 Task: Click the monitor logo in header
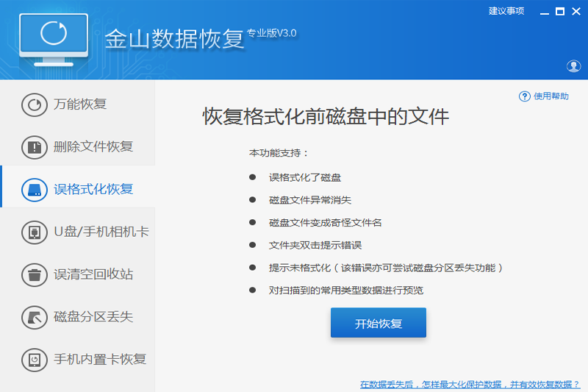click(54, 40)
